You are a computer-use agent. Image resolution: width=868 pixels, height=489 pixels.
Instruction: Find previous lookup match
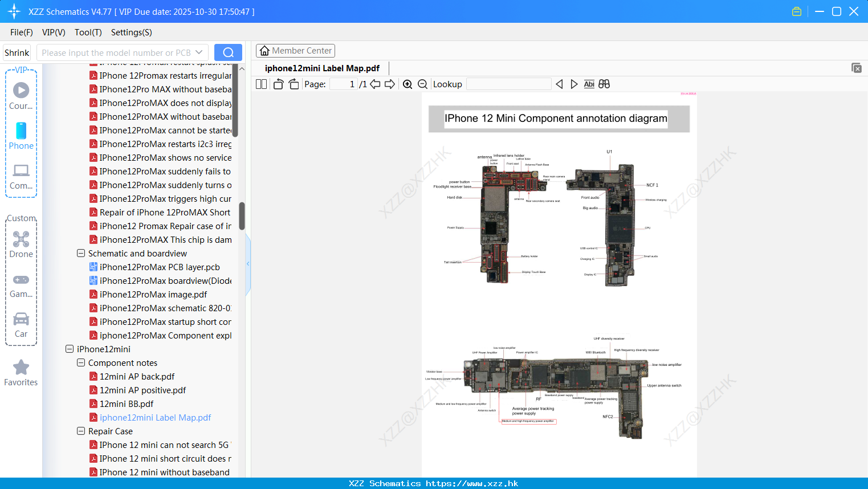click(x=559, y=84)
